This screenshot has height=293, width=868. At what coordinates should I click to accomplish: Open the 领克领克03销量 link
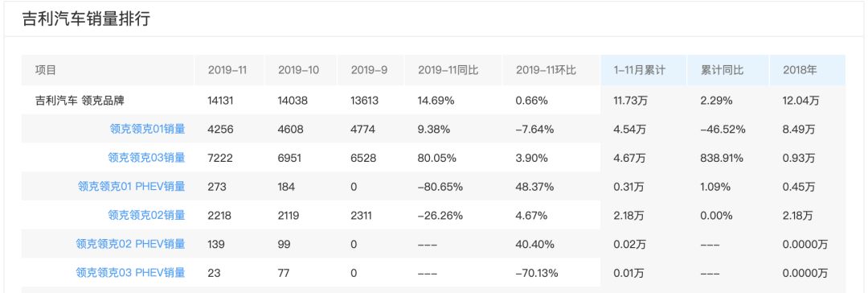(147, 158)
